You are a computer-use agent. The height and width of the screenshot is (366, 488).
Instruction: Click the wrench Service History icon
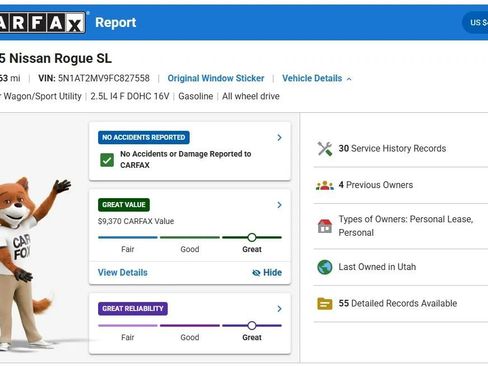(325, 149)
